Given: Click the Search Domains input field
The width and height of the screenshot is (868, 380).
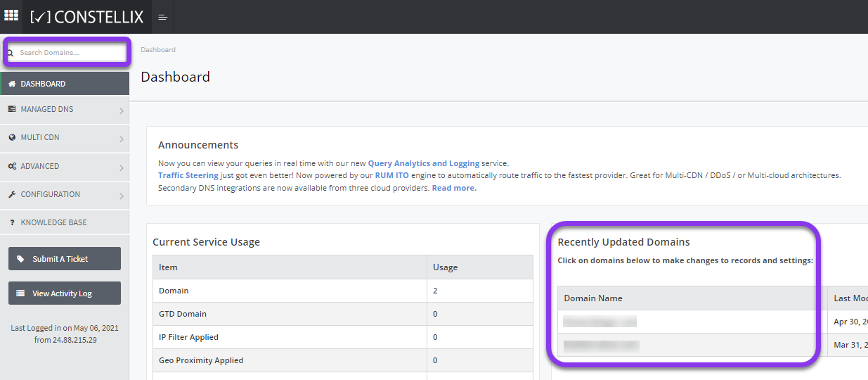Looking at the screenshot, I should [70, 53].
